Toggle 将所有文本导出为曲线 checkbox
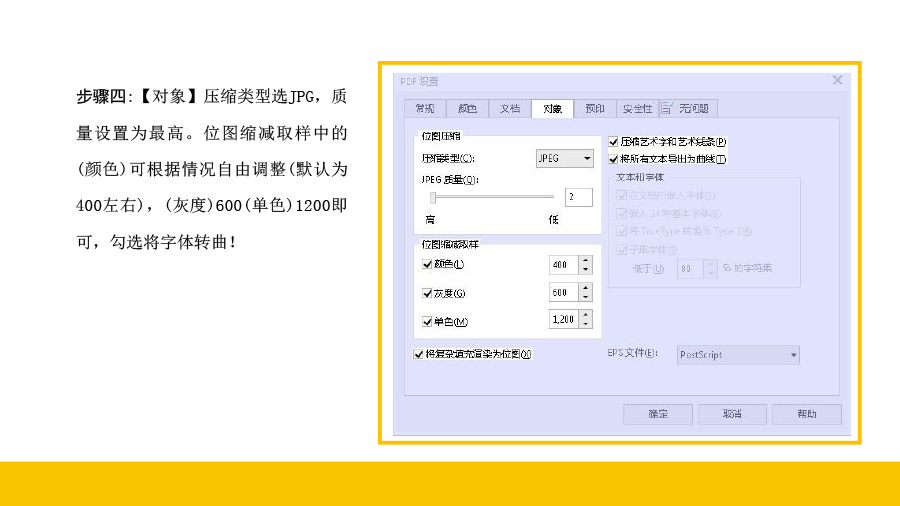 tap(614, 158)
